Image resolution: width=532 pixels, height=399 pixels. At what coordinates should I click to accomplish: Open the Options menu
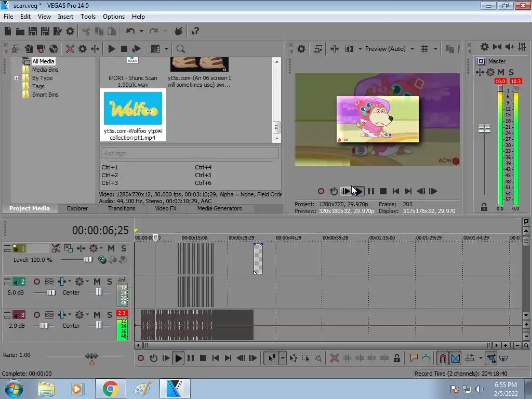coord(114,17)
